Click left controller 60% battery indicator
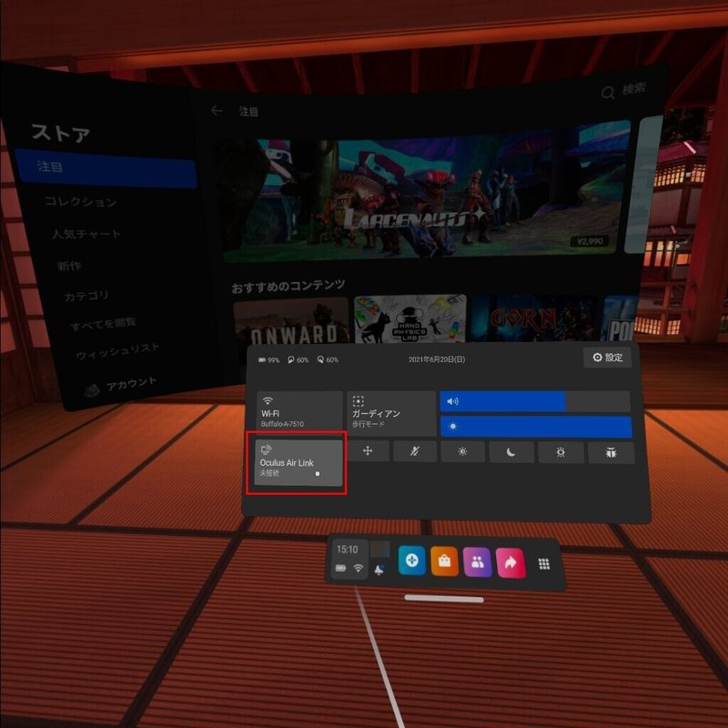This screenshot has height=728, width=728. click(298, 359)
